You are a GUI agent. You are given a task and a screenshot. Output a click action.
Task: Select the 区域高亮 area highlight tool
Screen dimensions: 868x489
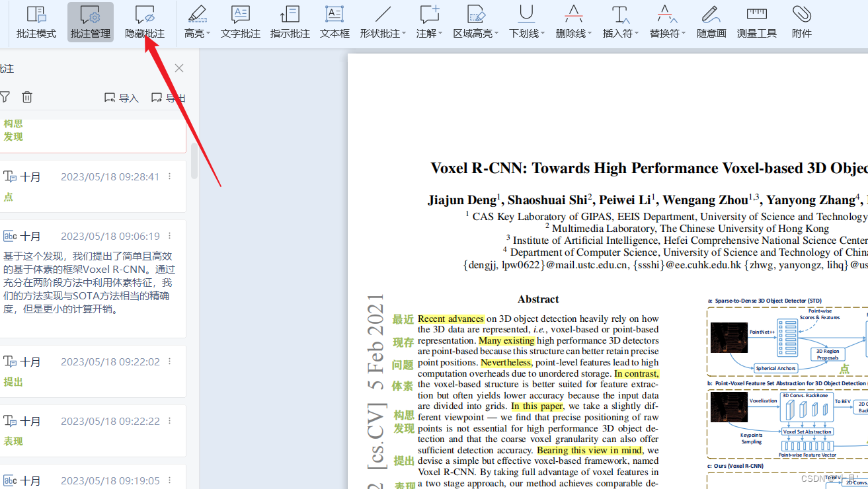pyautogui.click(x=473, y=22)
